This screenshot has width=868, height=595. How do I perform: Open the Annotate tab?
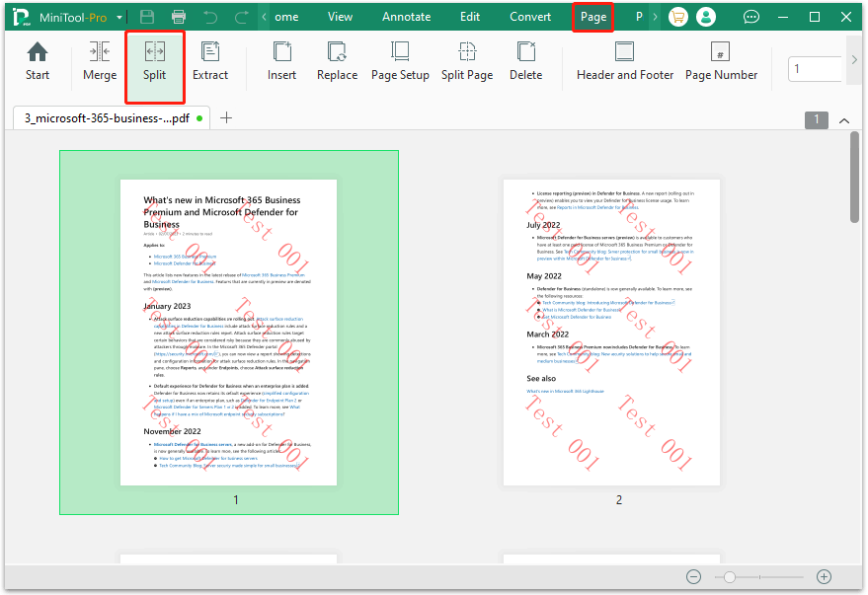(406, 17)
